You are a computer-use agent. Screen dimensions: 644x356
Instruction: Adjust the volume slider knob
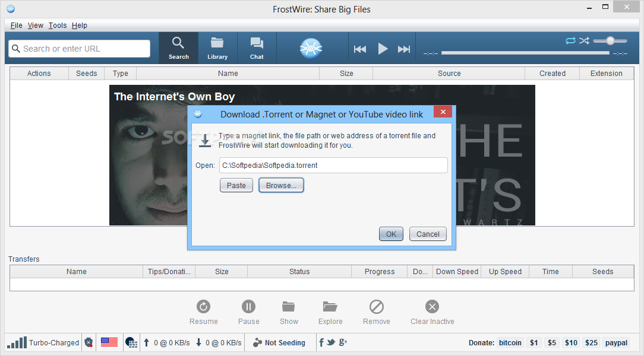click(x=610, y=40)
